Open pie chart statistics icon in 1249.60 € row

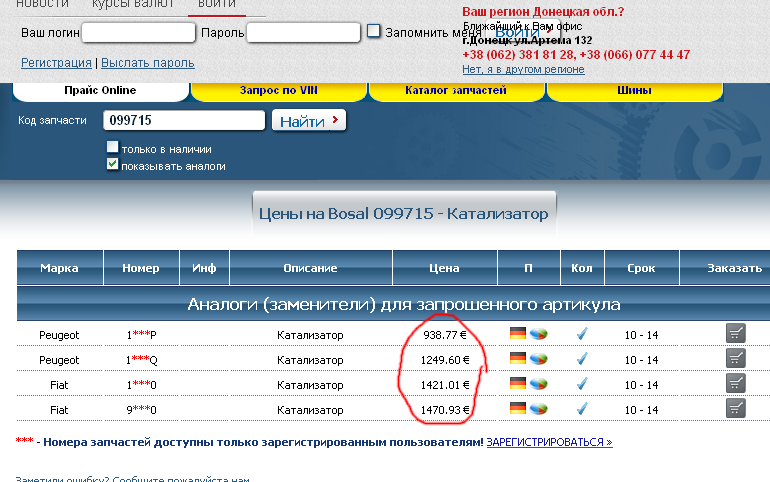539,359
